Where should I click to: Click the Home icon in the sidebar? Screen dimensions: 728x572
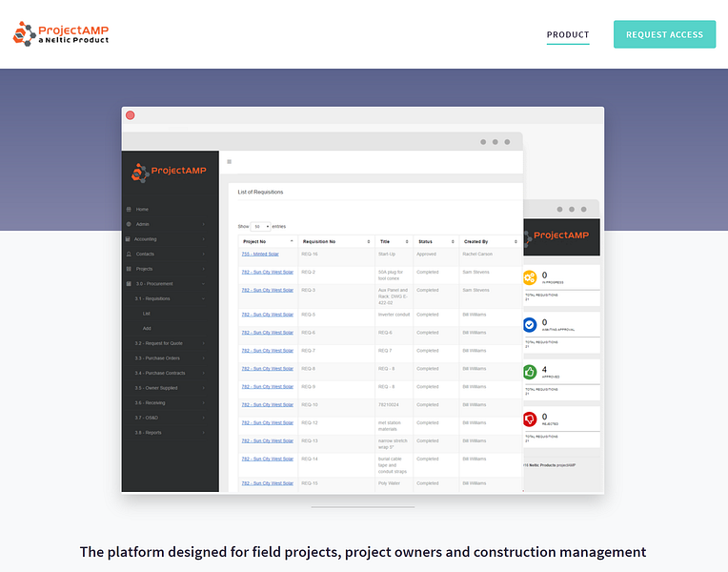[x=129, y=210]
